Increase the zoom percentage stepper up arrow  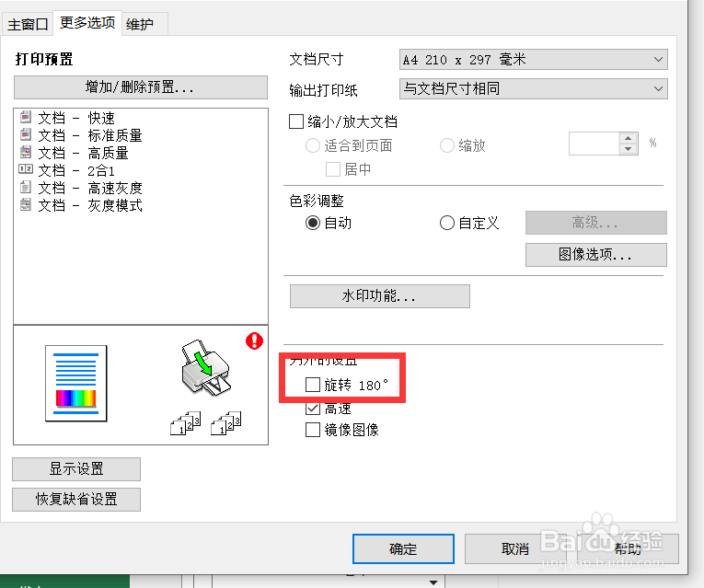[x=629, y=138]
